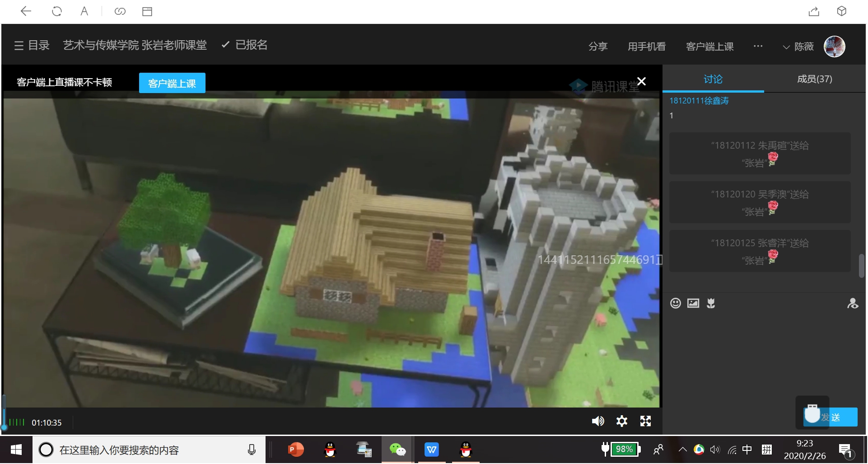Click the image upload icon in chat
The height and width of the screenshot is (464, 868).
(693, 304)
